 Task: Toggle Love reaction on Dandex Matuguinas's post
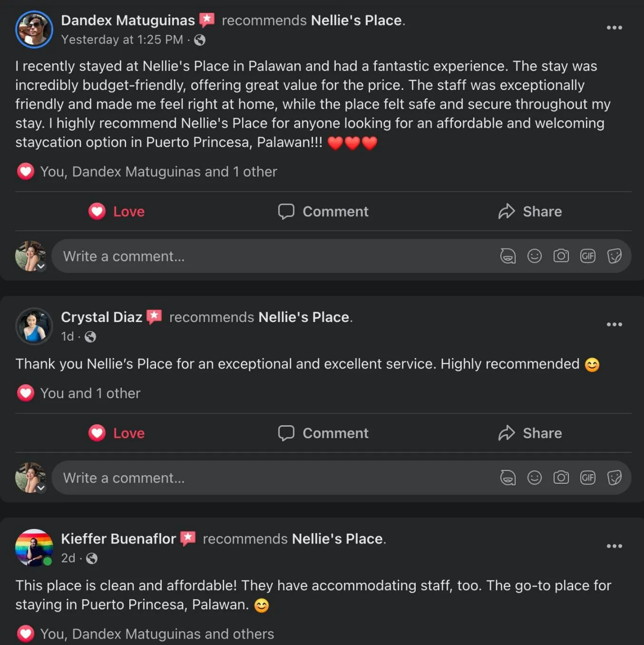coord(117,211)
